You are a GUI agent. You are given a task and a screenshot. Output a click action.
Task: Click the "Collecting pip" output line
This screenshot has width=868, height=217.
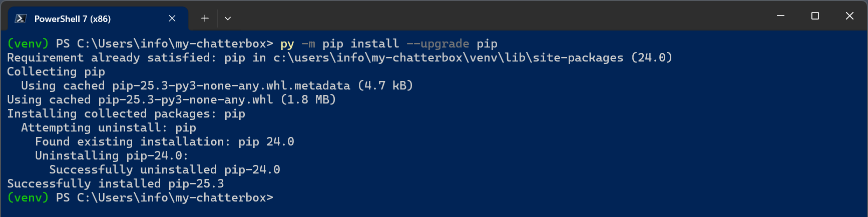[56, 72]
